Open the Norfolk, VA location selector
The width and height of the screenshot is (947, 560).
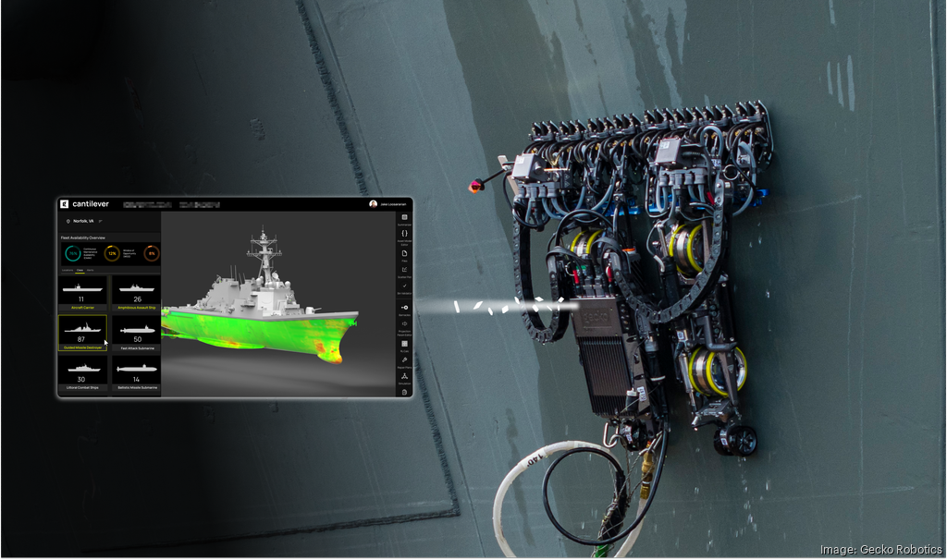tap(83, 222)
